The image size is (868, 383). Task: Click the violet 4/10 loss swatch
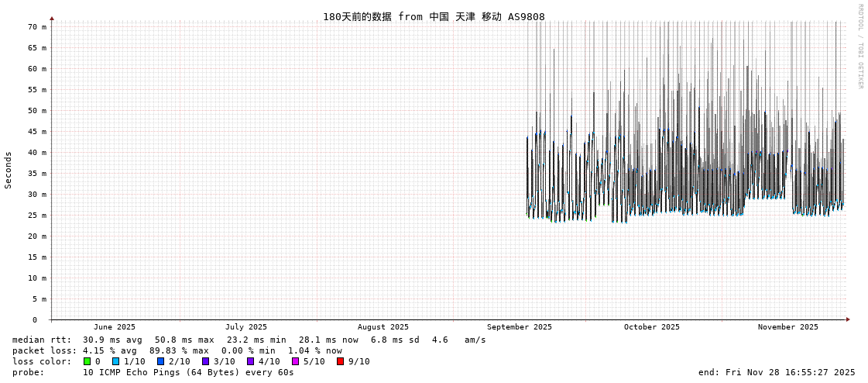click(250, 361)
